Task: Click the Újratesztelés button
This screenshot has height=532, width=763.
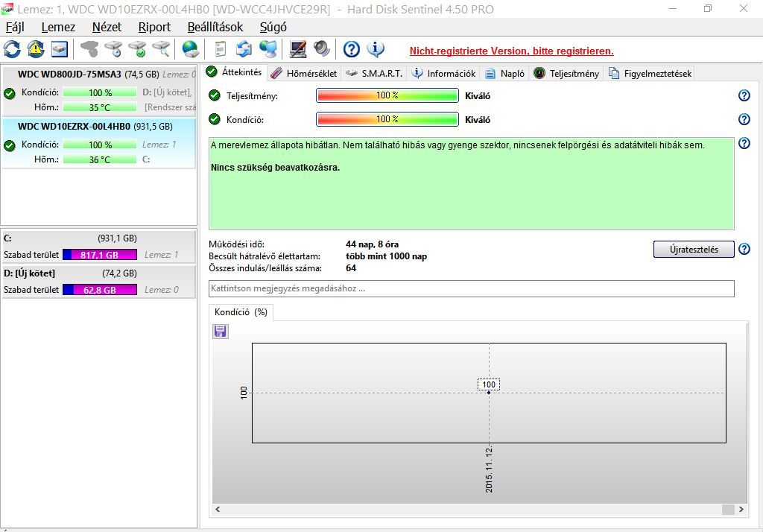Action: click(x=694, y=249)
